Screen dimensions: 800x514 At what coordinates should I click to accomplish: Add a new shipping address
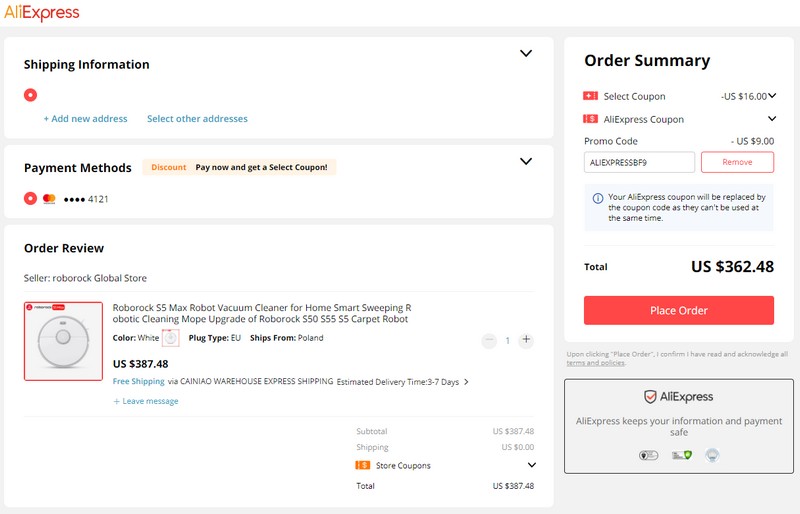point(85,118)
